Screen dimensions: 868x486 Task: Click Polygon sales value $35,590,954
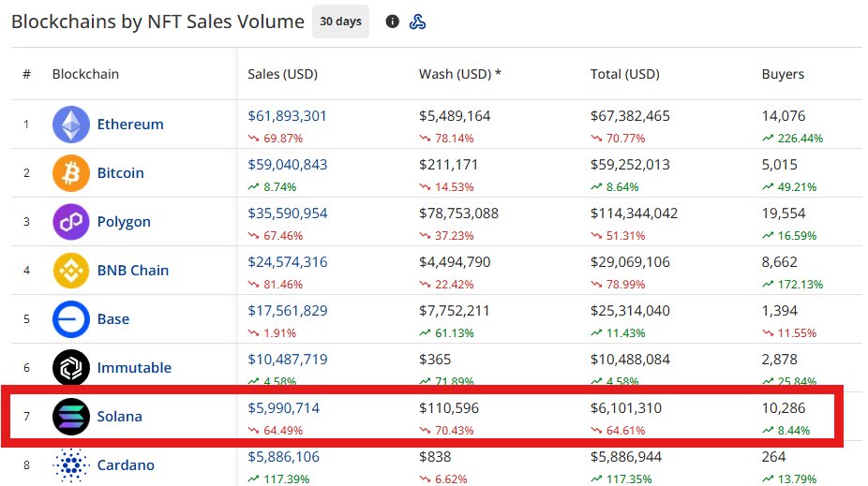pyautogui.click(x=288, y=214)
